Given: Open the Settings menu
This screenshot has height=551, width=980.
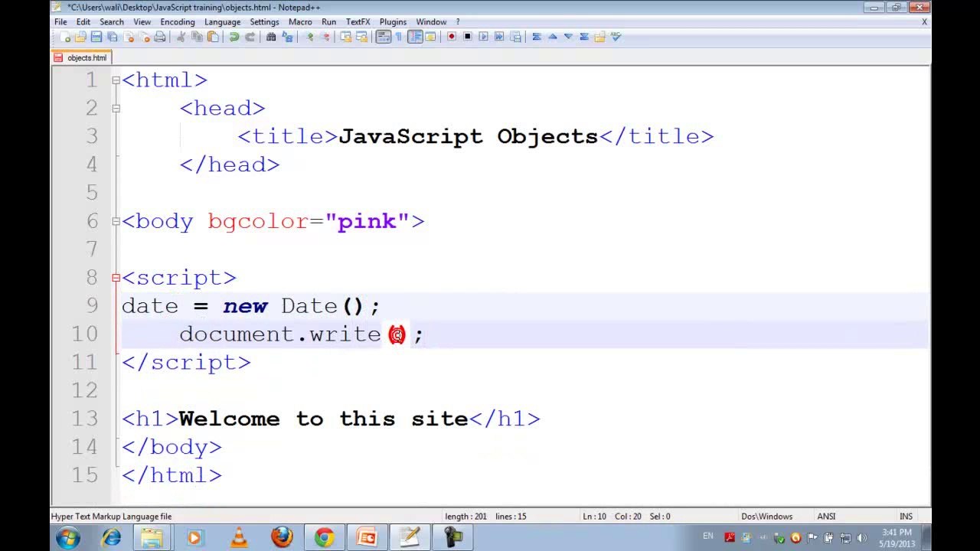Looking at the screenshot, I should click(x=265, y=21).
